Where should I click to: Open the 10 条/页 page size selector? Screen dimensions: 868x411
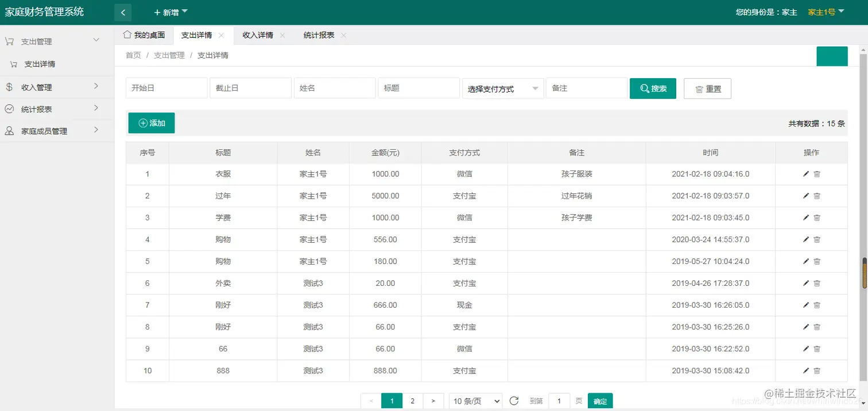[475, 401]
